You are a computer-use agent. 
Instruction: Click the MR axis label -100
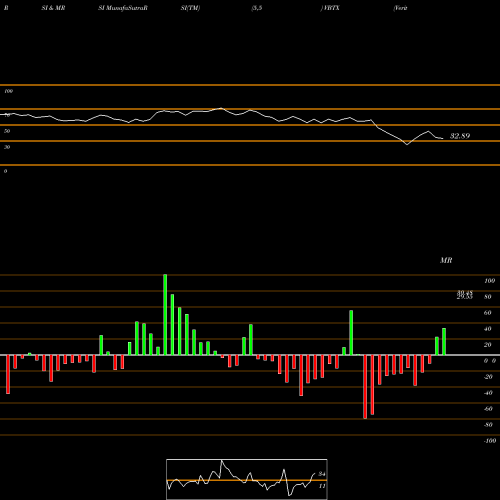tap(489, 441)
